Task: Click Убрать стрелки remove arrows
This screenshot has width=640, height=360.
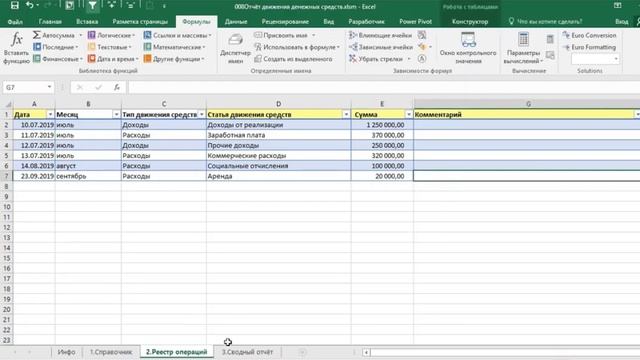Action: [379, 59]
